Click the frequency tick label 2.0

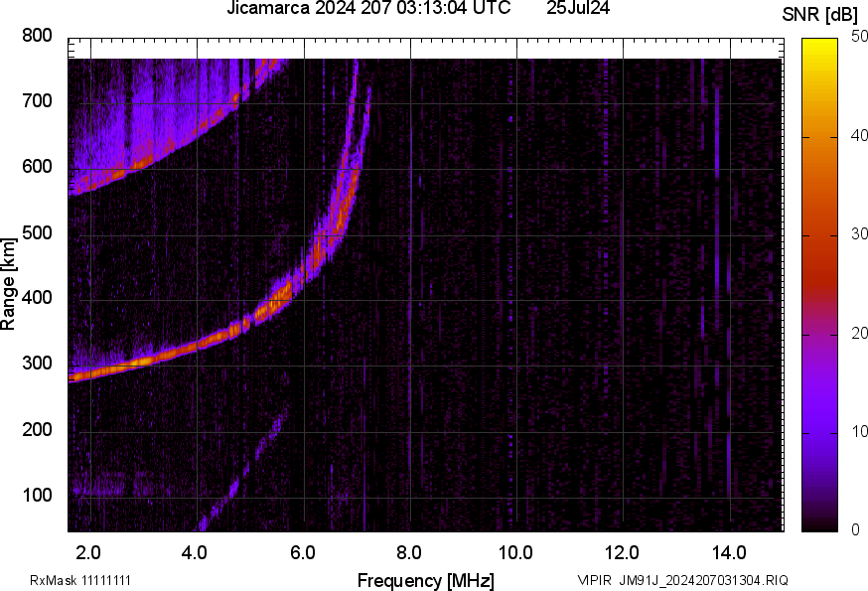click(88, 553)
